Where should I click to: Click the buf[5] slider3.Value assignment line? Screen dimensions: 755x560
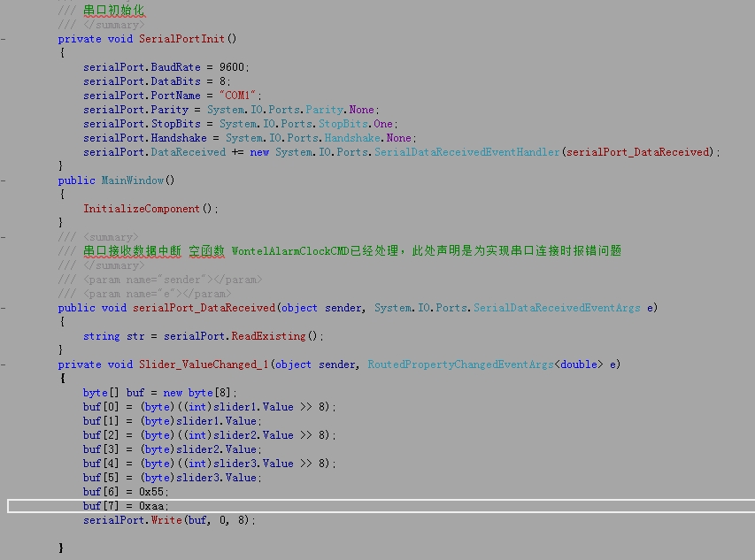coord(173,478)
